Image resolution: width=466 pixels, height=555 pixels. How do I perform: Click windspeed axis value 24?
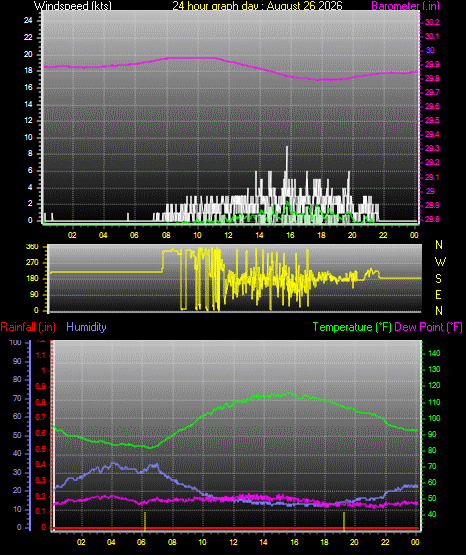tap(28, 21)
